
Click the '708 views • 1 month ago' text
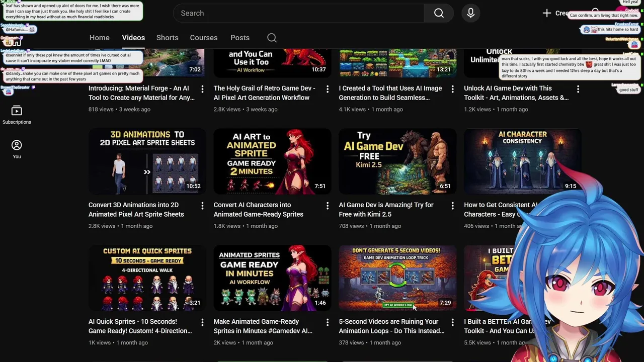coord(370,226)
